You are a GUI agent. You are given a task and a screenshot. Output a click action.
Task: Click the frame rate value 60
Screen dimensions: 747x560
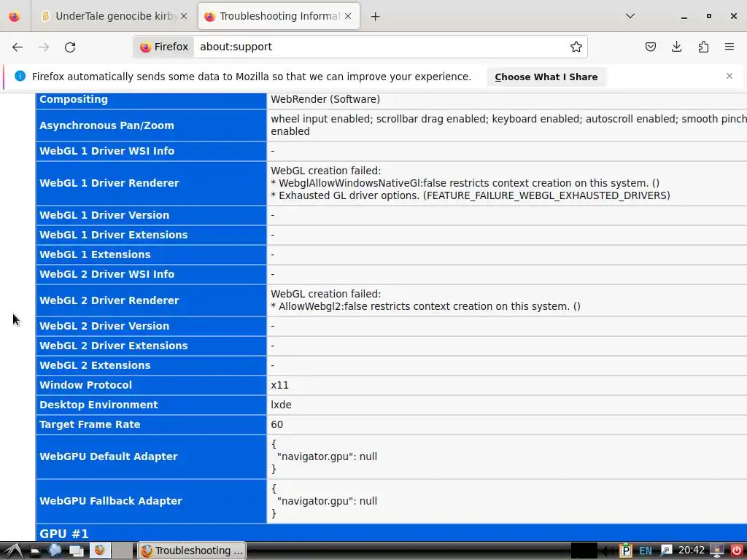pos(276,425)
